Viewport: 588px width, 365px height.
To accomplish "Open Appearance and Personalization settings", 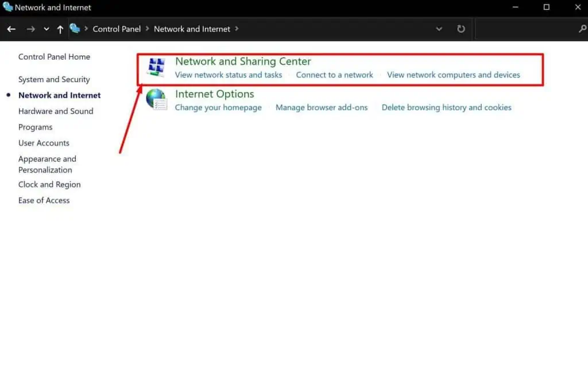I will pos(47,164).
